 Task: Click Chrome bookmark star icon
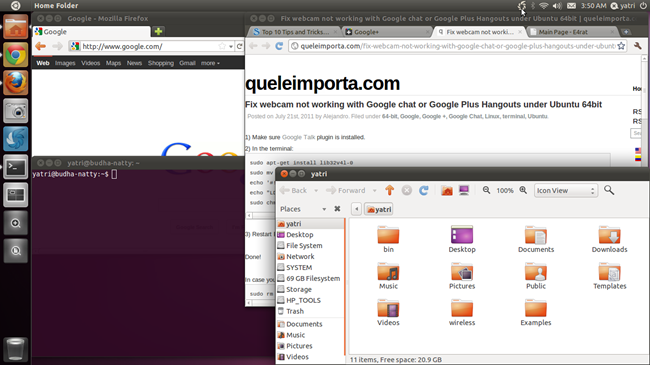tap(621, 46)
